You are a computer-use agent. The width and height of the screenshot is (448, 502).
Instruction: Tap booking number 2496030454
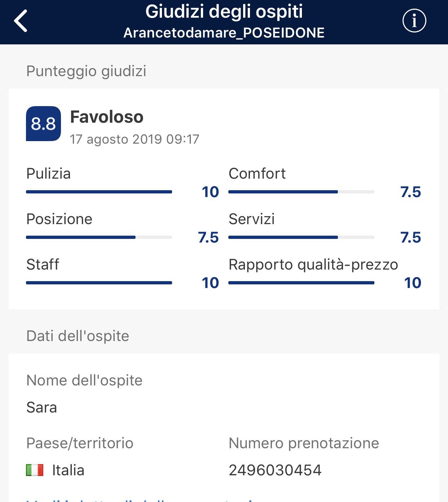(275, 470)
